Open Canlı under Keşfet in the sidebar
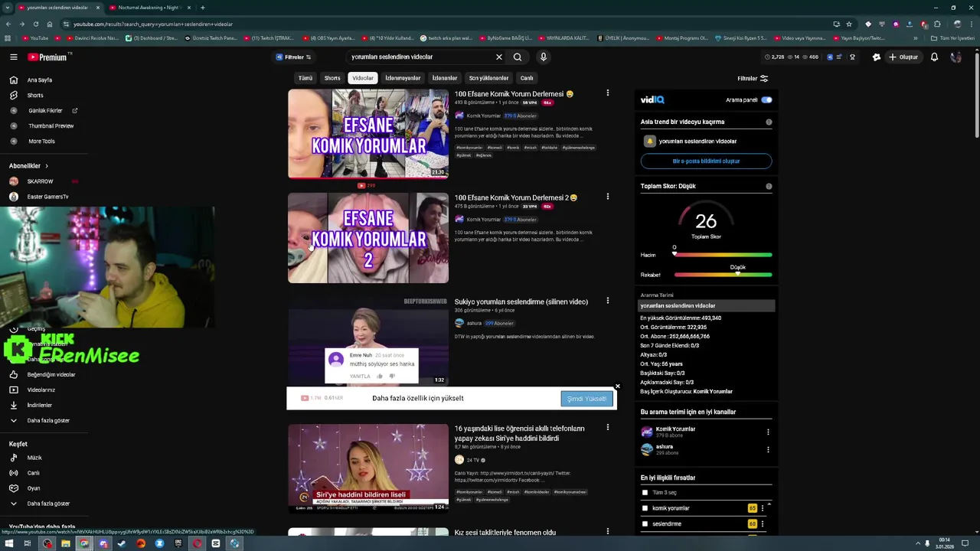This screenshot has height=551, width=980. [x=34, y=473]
